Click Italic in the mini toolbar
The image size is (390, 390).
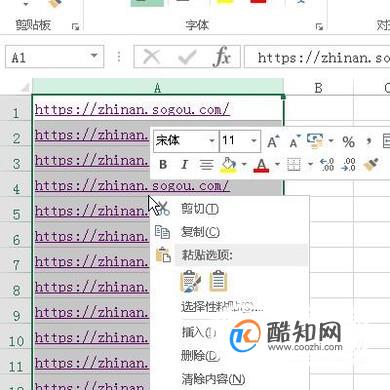(184, 165)
